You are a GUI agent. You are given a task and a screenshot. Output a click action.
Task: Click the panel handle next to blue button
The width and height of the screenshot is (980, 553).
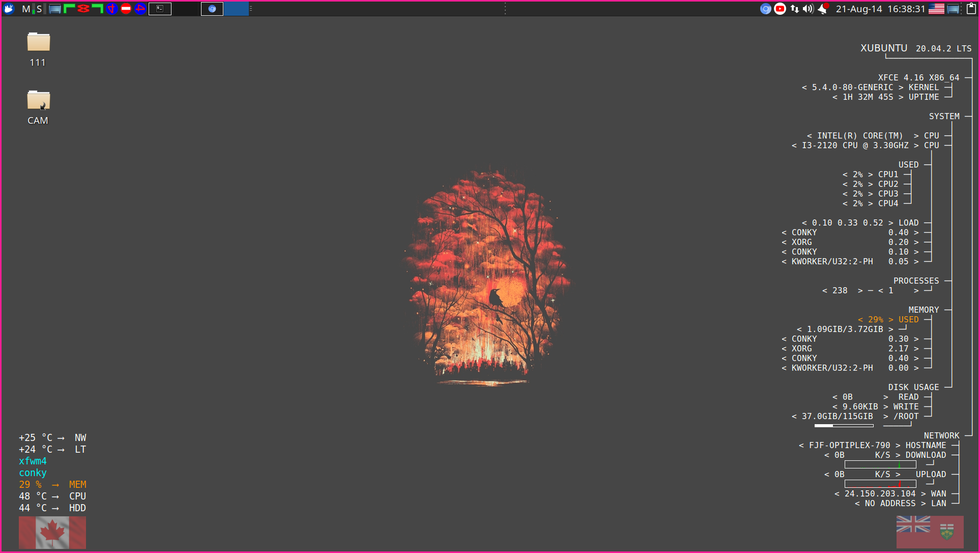click(251, 9)
